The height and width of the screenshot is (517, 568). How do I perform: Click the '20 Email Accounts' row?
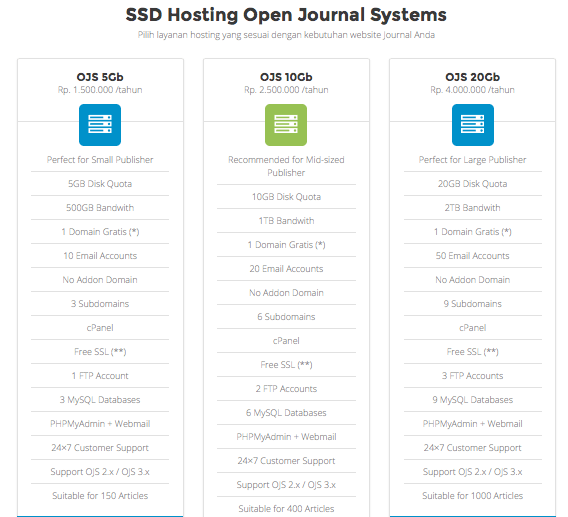(286, 269)
